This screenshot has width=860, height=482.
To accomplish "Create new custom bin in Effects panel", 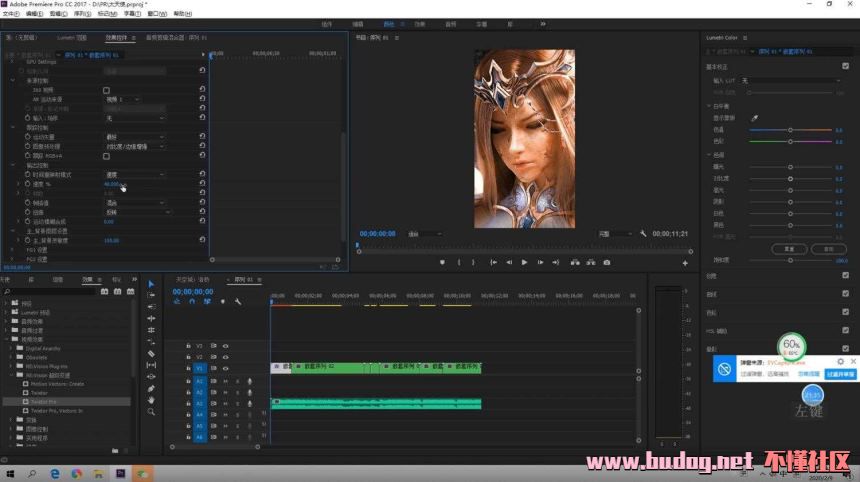I will click(115, 451).
